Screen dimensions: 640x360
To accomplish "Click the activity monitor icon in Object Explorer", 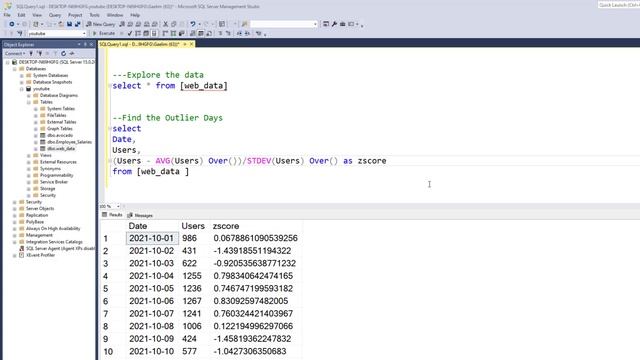I will [x=72, y=53].
